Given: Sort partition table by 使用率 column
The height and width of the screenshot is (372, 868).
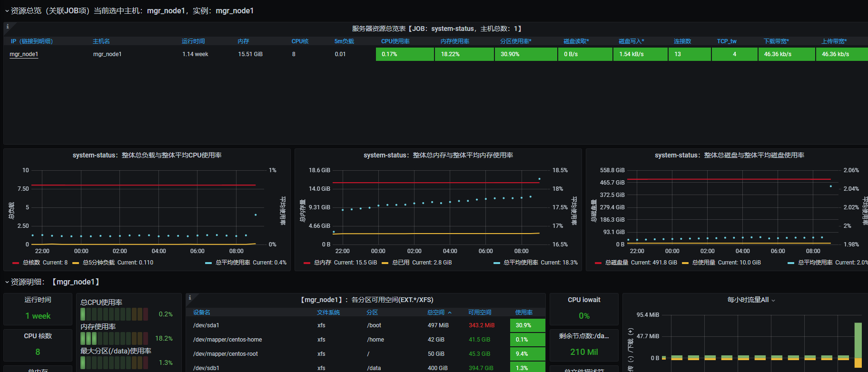Looking at the screenshot, I should coord(524,313).
